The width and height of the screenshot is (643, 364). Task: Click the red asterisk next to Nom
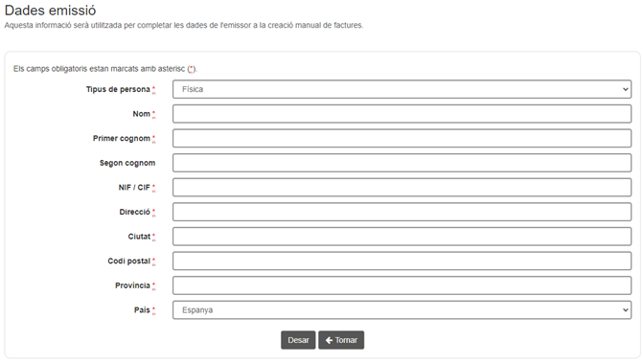pos(153,114)
